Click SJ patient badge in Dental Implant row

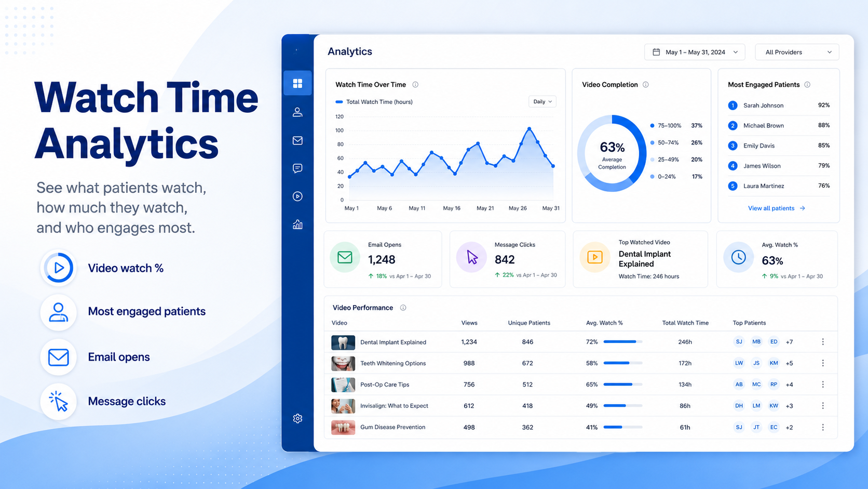pyautogui.click(x=739, y=342)
